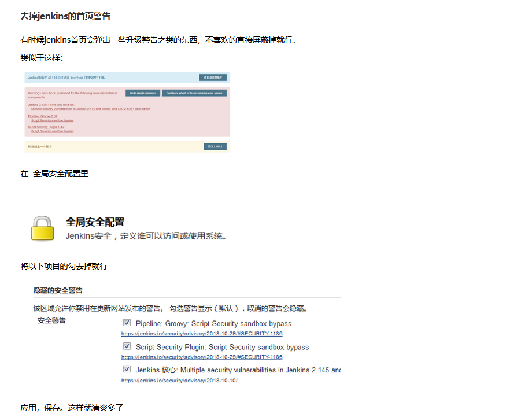Click the 'Script Security Plugin 1.46' link
Screen dimensions: 532x417
tap(46, 127)
